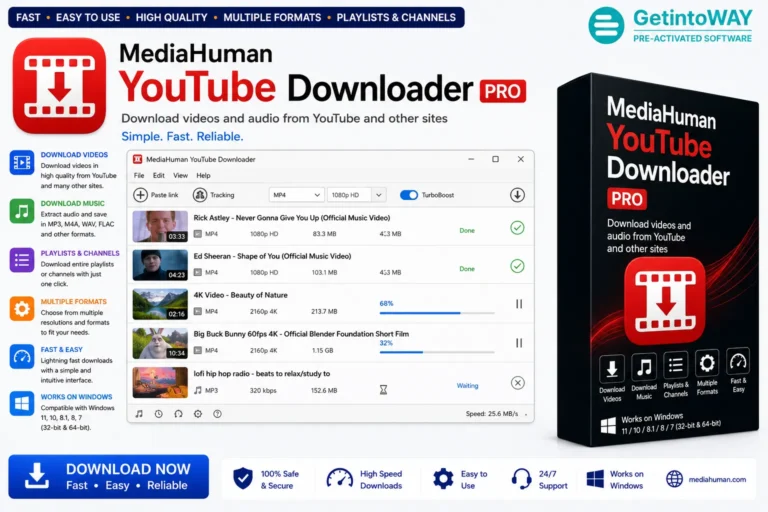The image size is (768, 512).
Task: Click the DOWNLOAD NOW button
Action: coord(109,477)
